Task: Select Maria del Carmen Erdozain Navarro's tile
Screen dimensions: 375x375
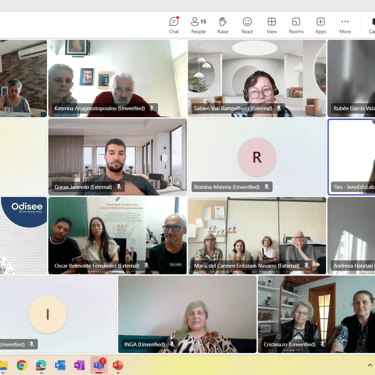Action: pyautogui.click(x=257, y=236)
